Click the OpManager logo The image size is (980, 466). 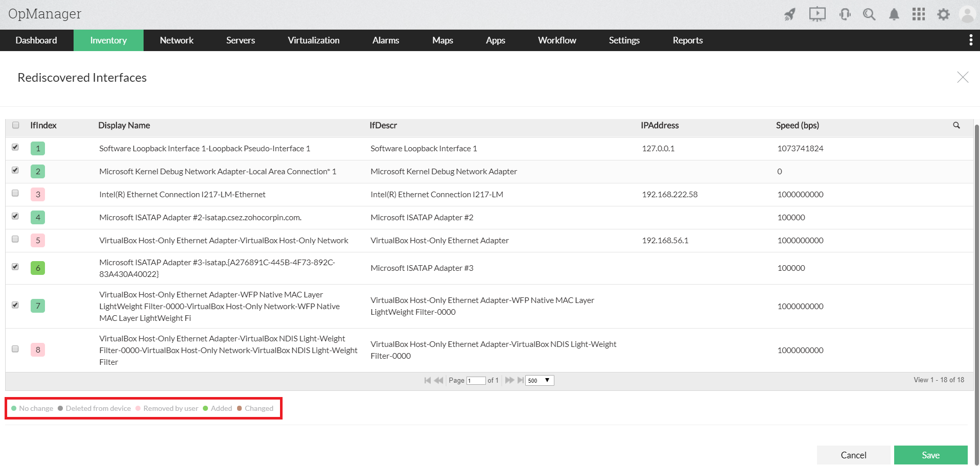44,14
